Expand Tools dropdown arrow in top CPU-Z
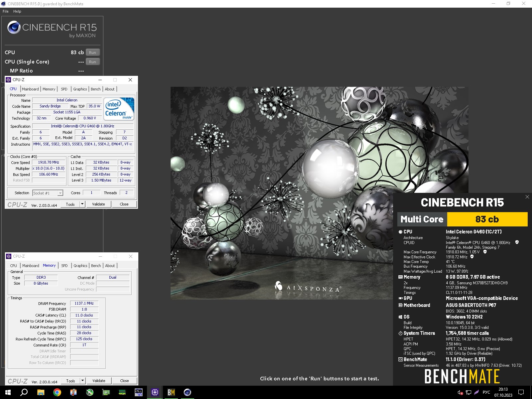This screenshot has width=532, height=399. [x=82, y=204]
